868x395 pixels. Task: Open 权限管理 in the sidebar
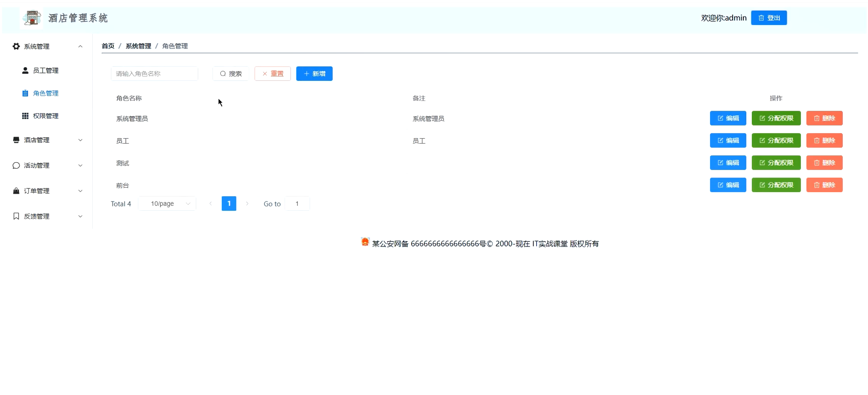pos(46,116)
